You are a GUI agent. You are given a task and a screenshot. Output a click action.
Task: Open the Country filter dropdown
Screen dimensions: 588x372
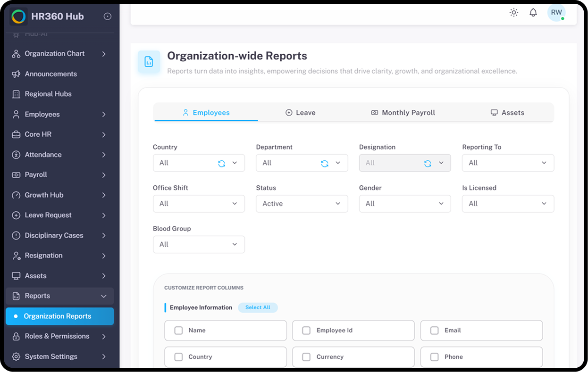click(x=199, y=163)
